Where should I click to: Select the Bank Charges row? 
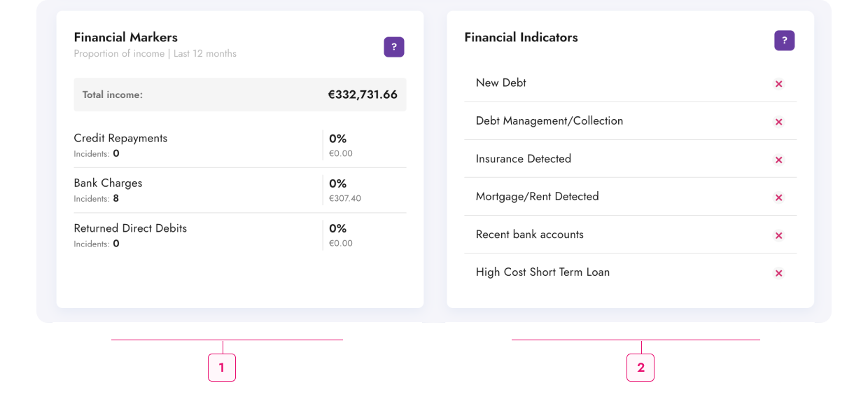[240, 190]
